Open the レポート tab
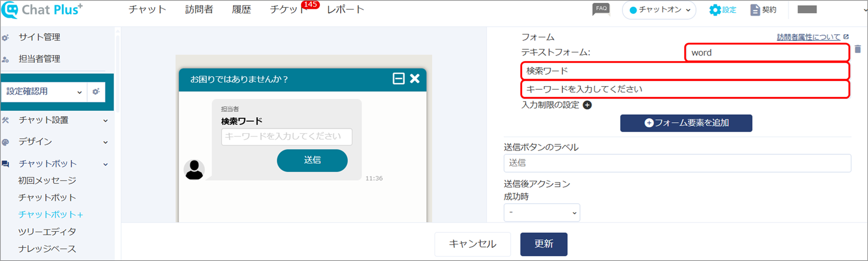The height and width of the screenshot is (261, 868). [x=346, y=9]
